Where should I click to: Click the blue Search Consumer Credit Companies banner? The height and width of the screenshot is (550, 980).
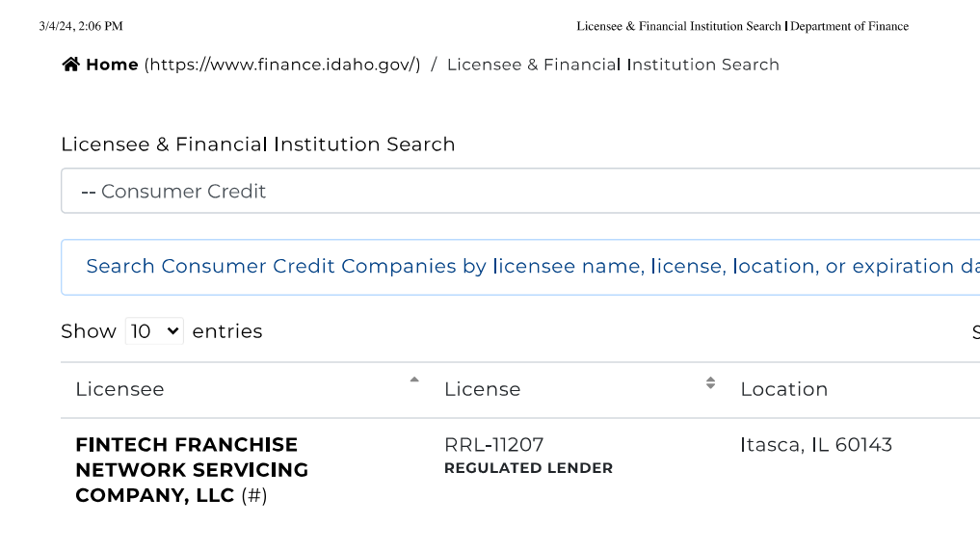(x=520, y=267)
